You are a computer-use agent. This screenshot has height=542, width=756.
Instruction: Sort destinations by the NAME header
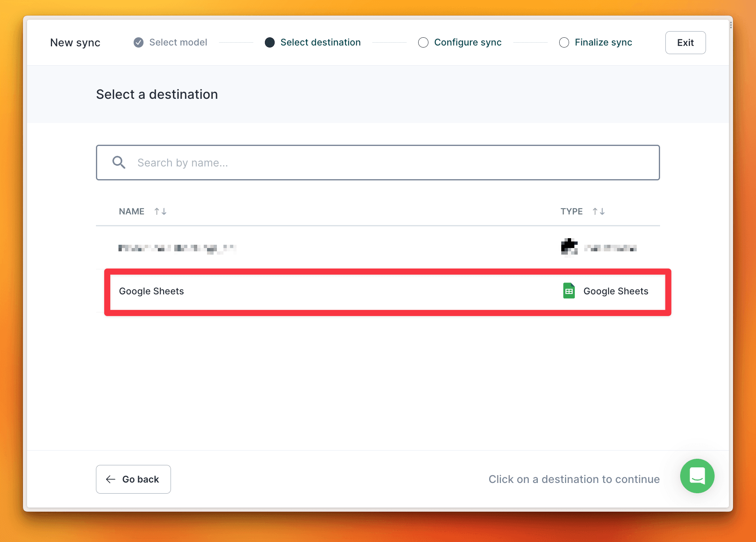point(132,212)
